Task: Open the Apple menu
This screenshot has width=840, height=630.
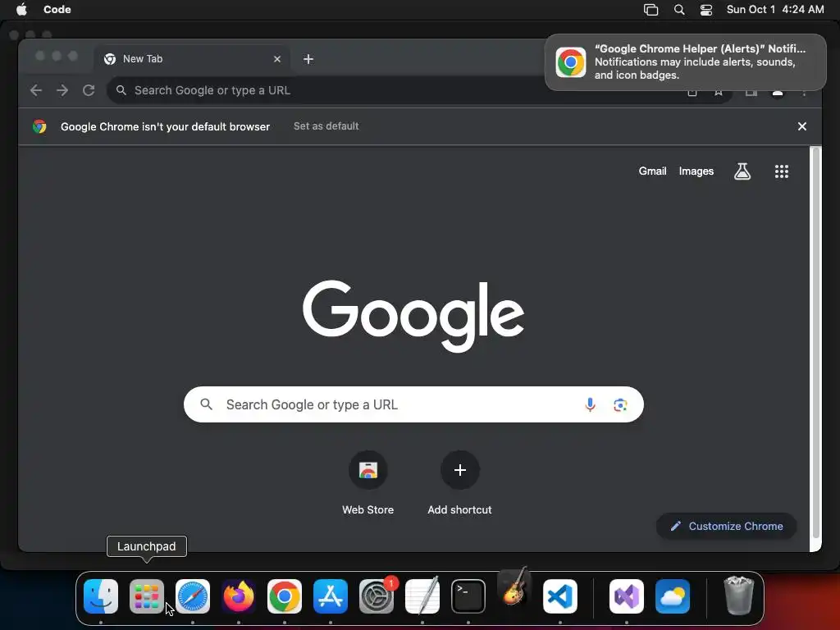Action: click(21, 10)
